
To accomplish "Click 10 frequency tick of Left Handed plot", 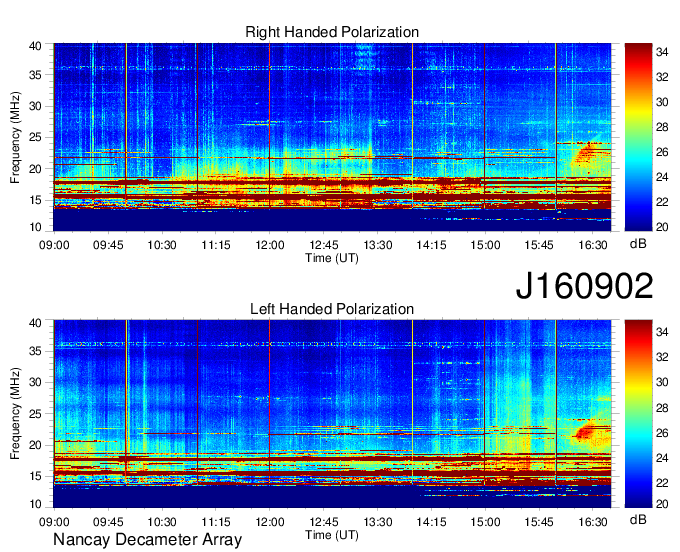I will coord(36,504).
